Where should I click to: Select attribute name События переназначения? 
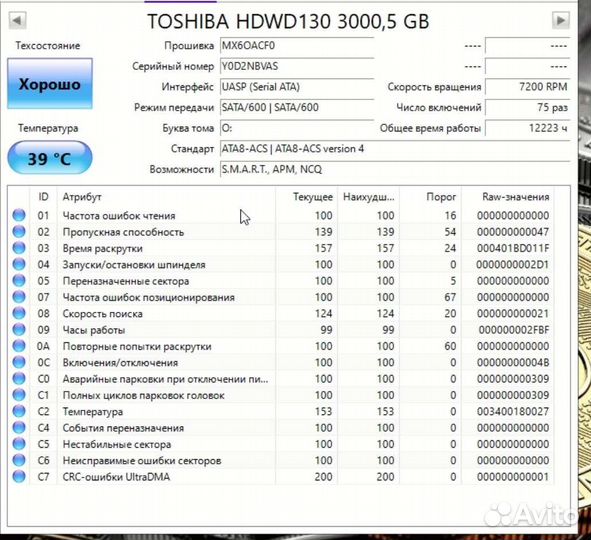[x=123, y=428]
